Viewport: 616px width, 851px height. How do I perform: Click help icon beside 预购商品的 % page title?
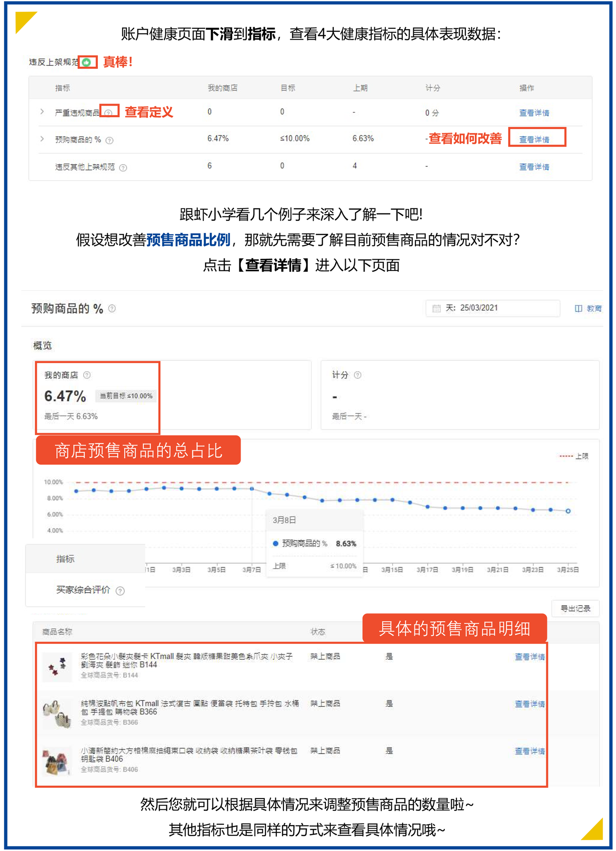[x=112, y=309]
